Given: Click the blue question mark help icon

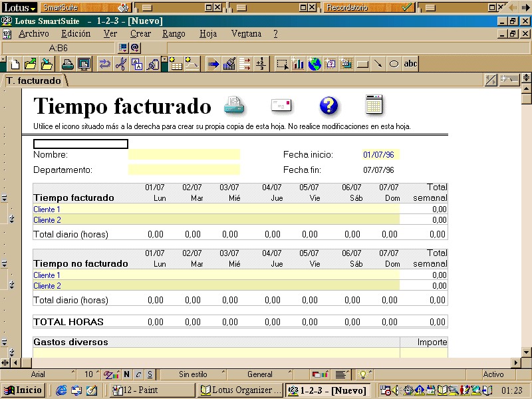Looking at the screenshot, I should (x=329, y=105).
